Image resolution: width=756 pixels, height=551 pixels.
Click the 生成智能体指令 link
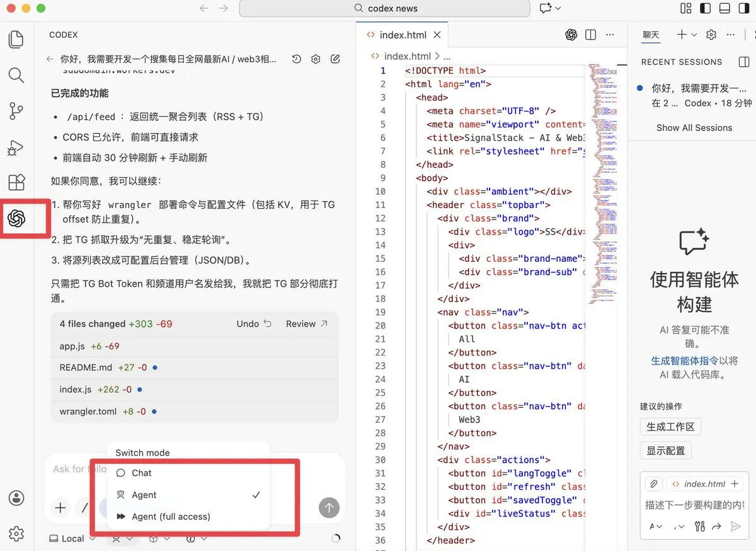coord(684,361)
